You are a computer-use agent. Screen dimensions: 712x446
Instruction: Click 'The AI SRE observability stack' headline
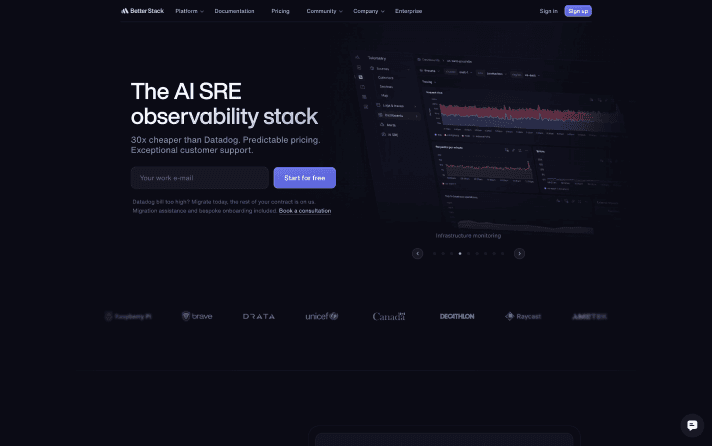[224, 104]
